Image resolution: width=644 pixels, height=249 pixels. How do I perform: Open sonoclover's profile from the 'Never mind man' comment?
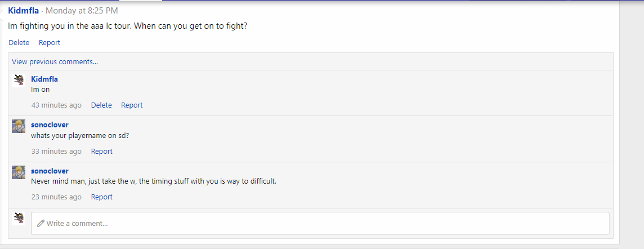[50, 171]
